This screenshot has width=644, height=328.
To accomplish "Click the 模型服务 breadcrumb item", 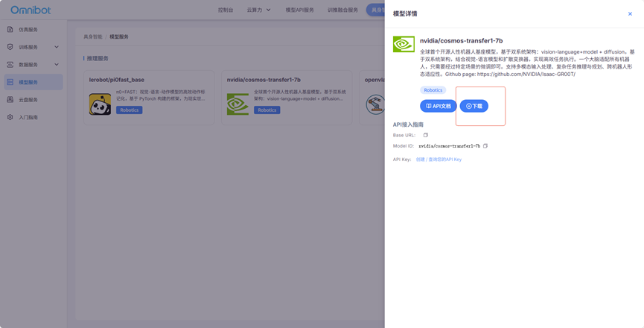I will click(x=119, y=37).
